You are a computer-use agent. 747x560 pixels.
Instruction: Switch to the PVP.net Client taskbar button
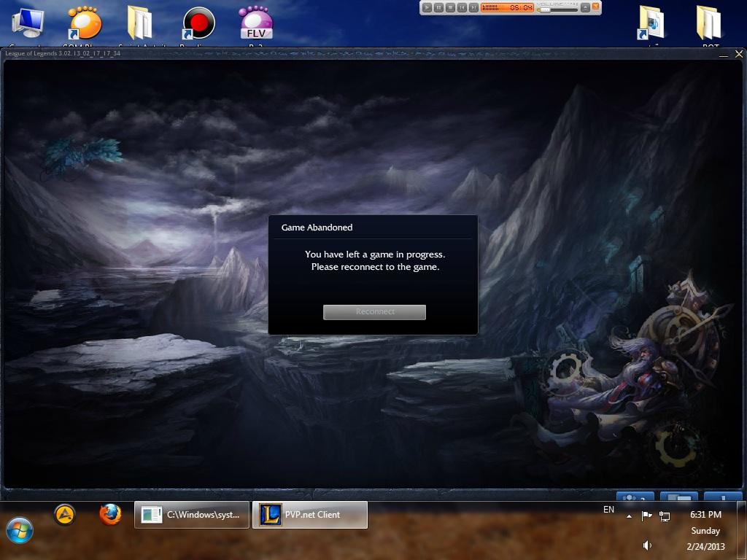coord(309,515)
